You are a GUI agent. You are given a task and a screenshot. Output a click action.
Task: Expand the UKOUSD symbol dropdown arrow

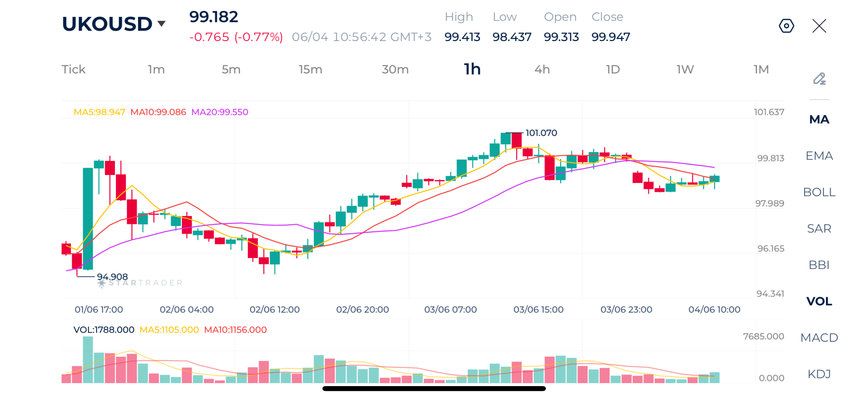[x=161, y=24]
